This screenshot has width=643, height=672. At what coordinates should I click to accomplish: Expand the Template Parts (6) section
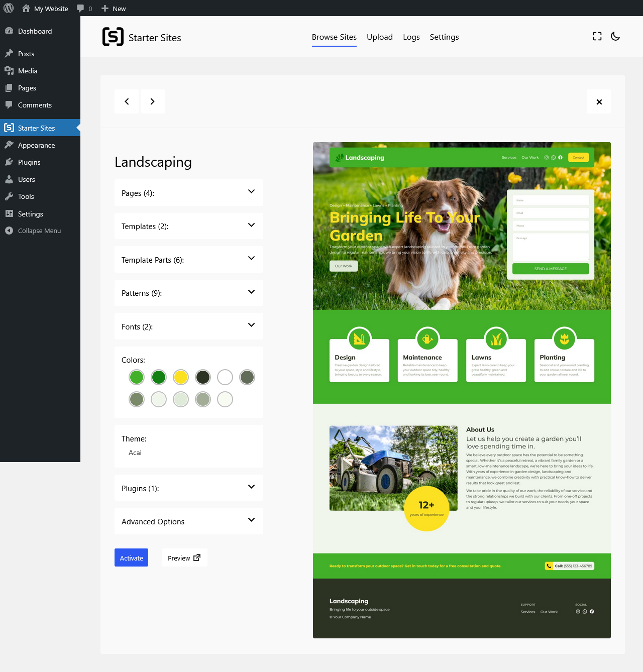click(189, 260)
